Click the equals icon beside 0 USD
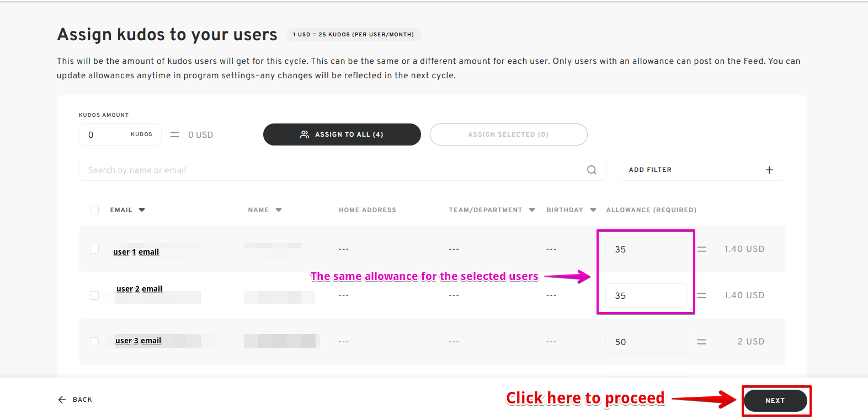 click(174, 134)
